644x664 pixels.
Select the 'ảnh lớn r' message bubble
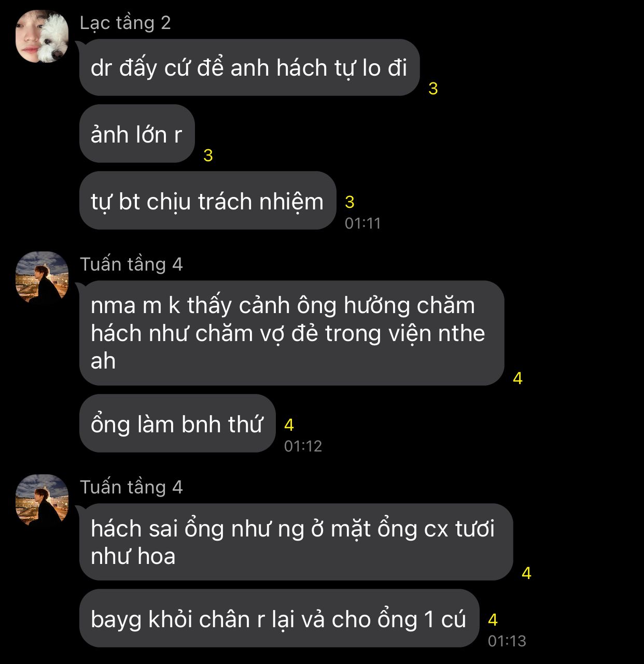coord(137,134)
